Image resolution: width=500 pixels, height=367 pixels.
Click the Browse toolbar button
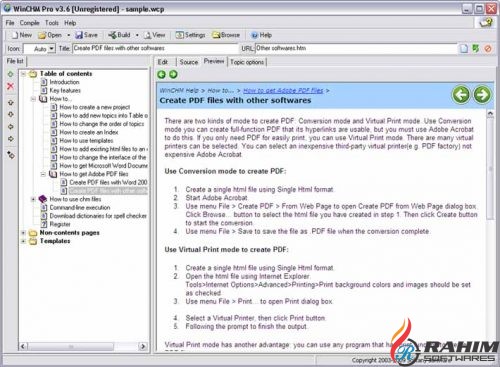[x=226, y=35]
